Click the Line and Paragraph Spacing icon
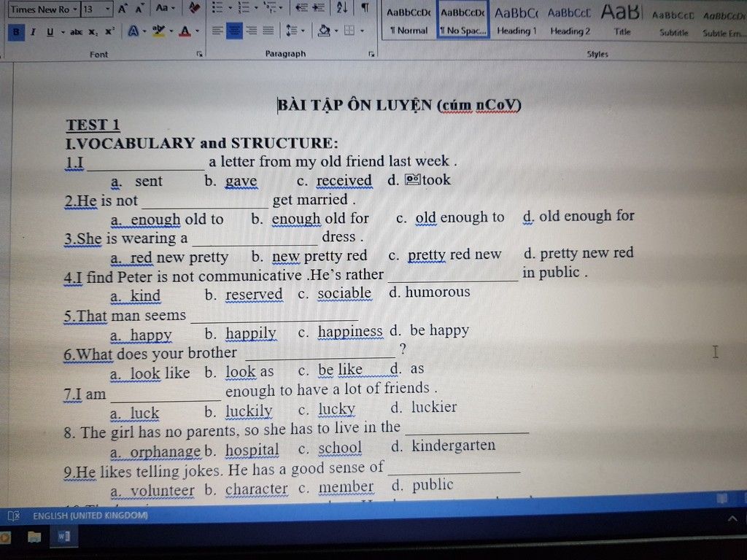Image resolution: width=747 pixels, height=560 pixels. (x=292, y=31)
